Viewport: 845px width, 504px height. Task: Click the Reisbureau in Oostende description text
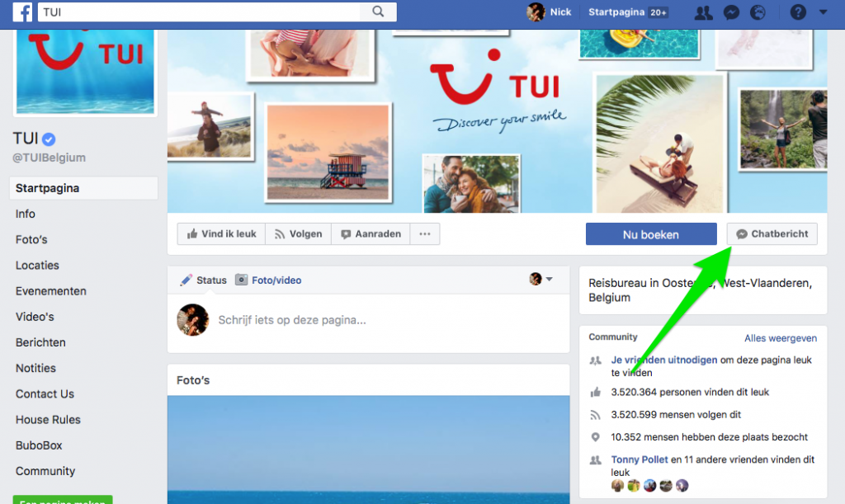700,290
